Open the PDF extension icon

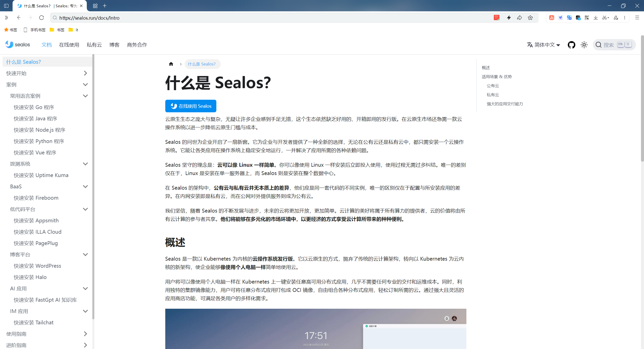coord(552,18)
